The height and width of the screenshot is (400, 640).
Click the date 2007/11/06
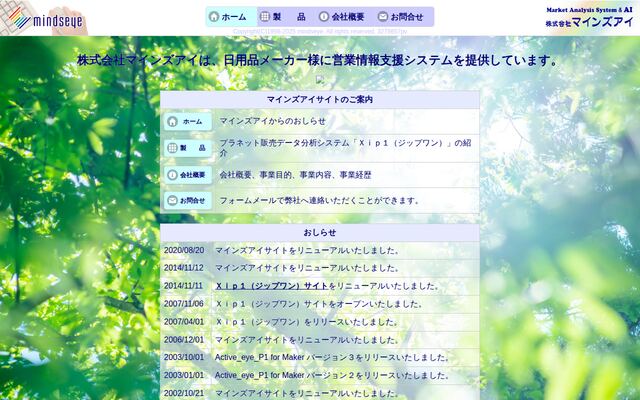(184, 304)
